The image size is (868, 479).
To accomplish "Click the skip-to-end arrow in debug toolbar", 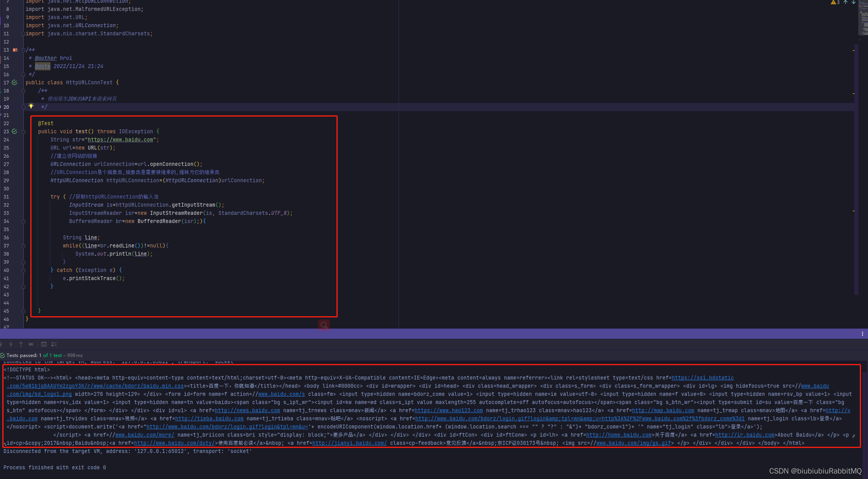I will coord(31,344).
